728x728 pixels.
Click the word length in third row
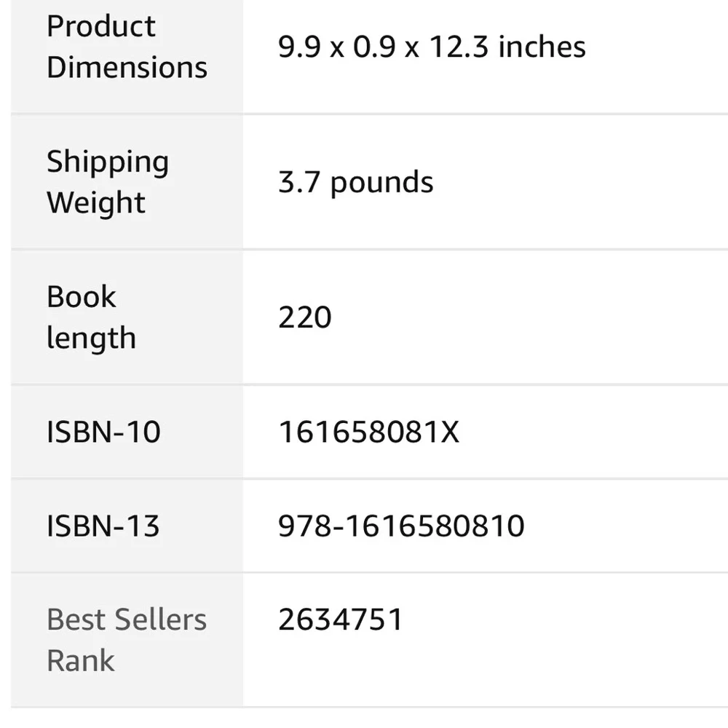point(92,338)
